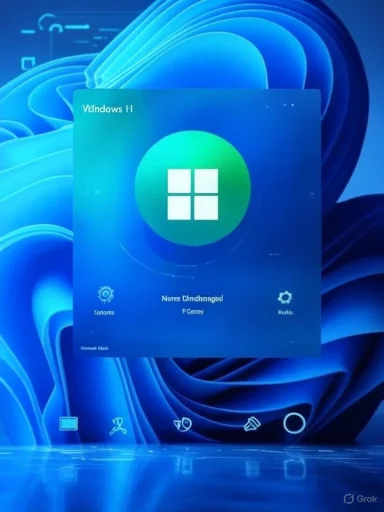Click the hollow circle icon in the taskbar
This screenshot has height=512, width=384.
click(x=294, y=423)
